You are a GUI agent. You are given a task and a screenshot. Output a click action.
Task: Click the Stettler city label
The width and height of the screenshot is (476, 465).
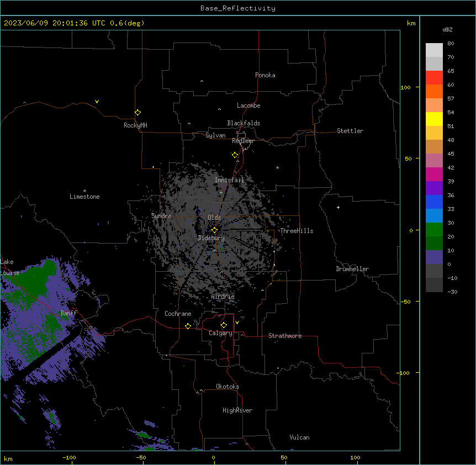(350, 131)
